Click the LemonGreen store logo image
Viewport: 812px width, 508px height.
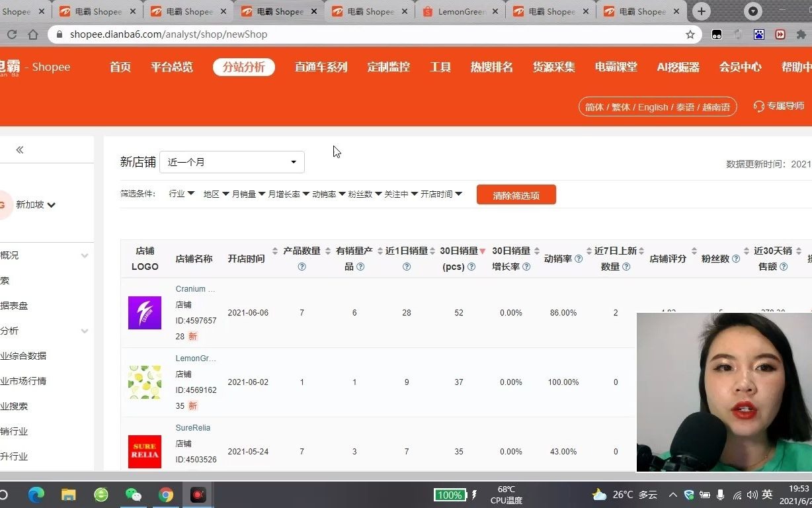click(x=144, y=382)
